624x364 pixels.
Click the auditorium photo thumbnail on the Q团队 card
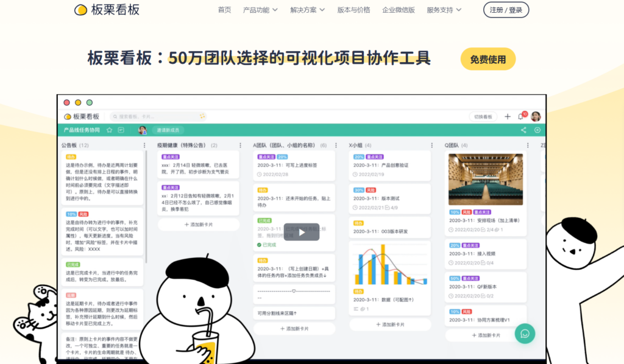[x=486, y=179]
